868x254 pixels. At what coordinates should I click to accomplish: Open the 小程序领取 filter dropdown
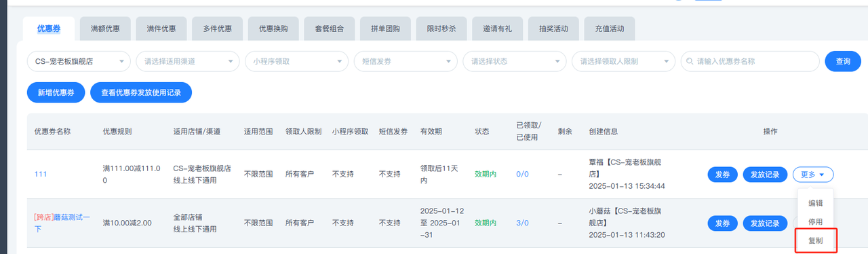coord(296,61)
